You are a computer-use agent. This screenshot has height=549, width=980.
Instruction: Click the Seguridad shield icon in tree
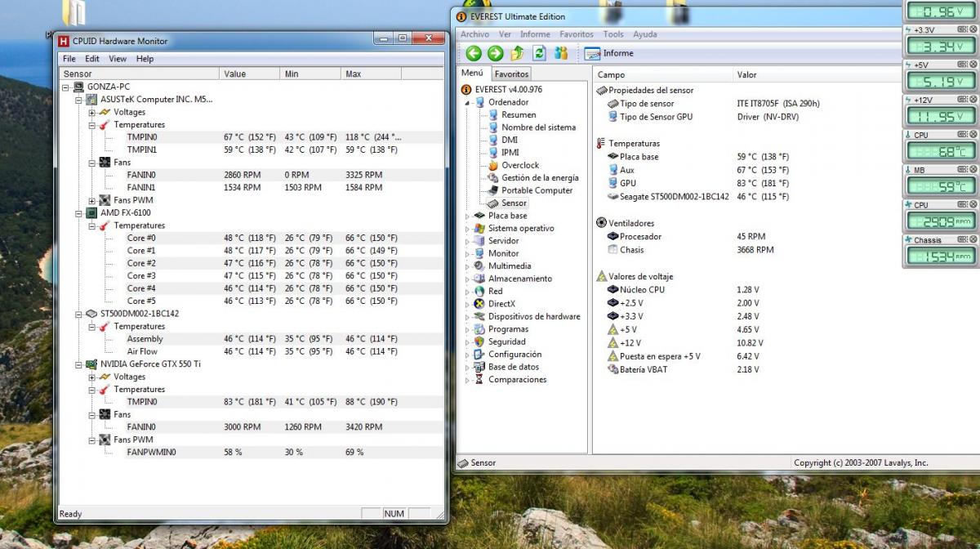pos(479,341)
